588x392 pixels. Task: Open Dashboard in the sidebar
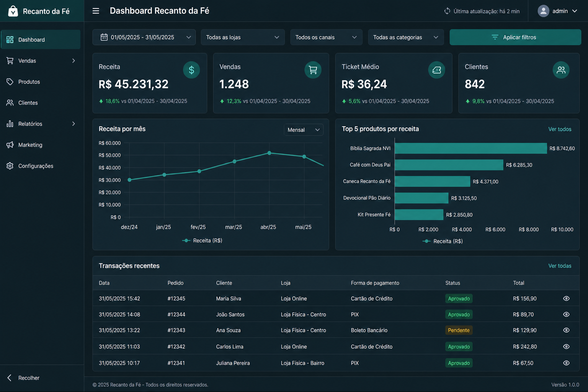tap(41, 39)
